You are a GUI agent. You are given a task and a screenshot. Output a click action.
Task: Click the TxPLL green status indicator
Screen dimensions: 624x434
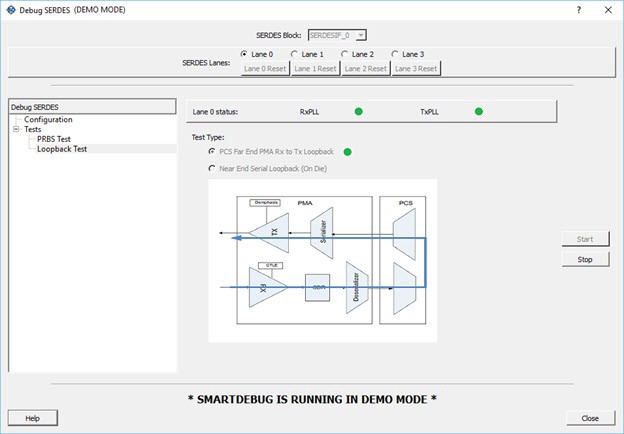tap(478, 111)
